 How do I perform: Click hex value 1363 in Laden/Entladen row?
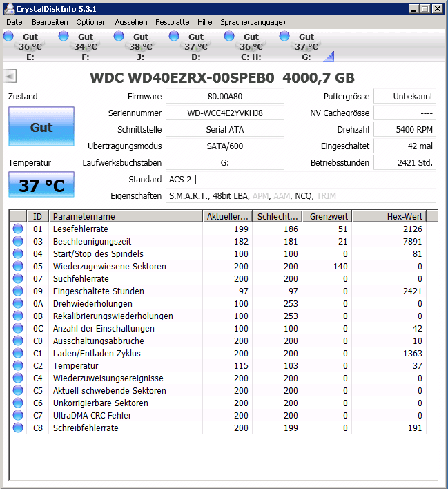[x=413, y=354]
